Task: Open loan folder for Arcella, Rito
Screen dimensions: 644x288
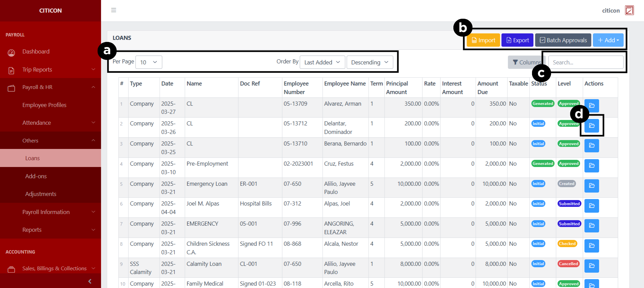Action: click(592, 284)
